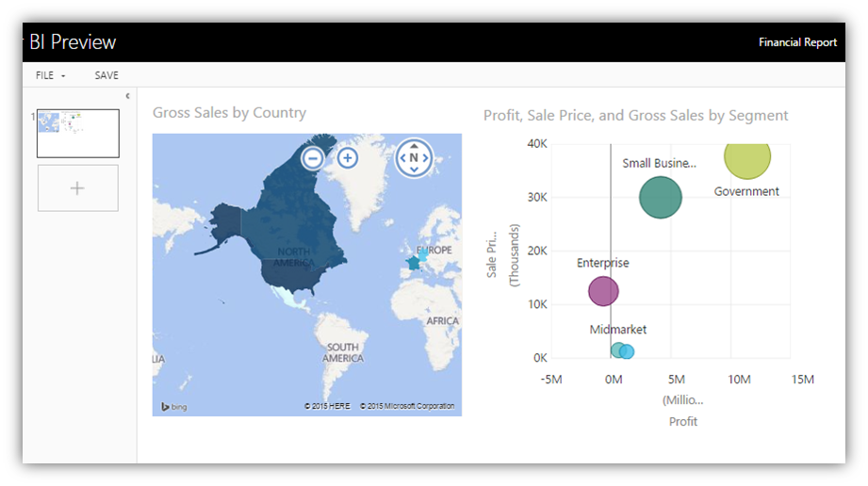Select the Small Business teal bubble
The height and width of the screenshot is (486, 868).
pos(661,197)
